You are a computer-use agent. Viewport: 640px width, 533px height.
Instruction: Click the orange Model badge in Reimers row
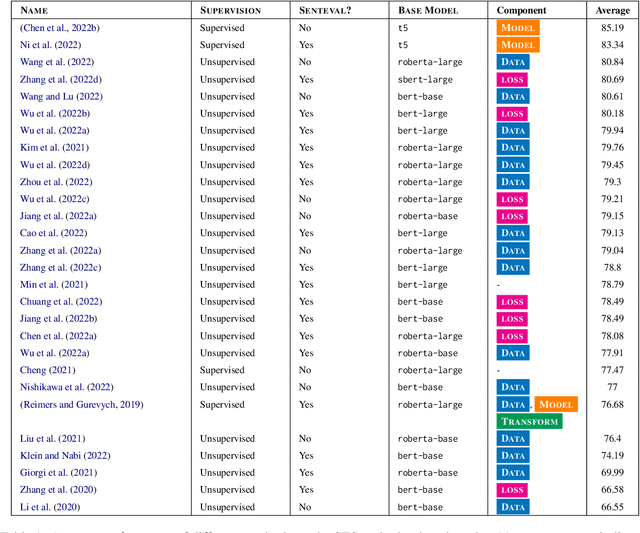[556, 405]
